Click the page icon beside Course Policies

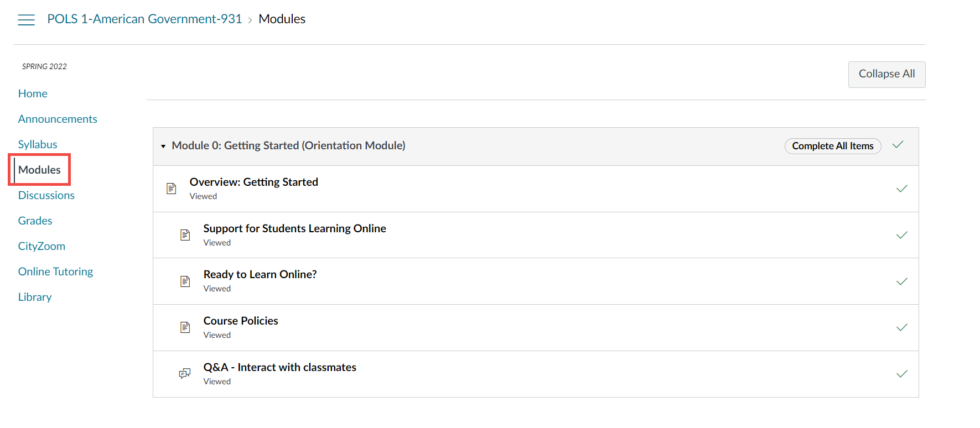pos(185,327)
